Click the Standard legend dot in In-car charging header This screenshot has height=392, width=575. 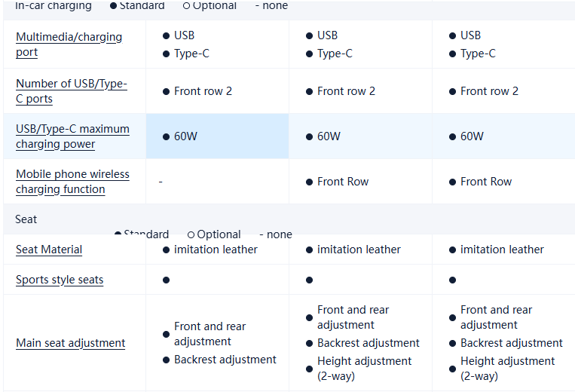[x=113, y=6]
